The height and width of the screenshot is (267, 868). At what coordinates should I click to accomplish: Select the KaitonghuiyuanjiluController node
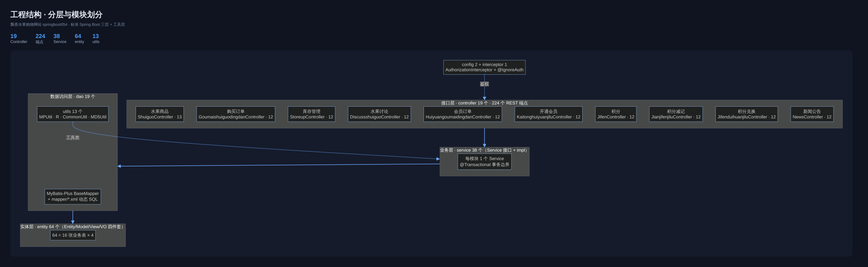pyautogui.click(x=549, y=114)
